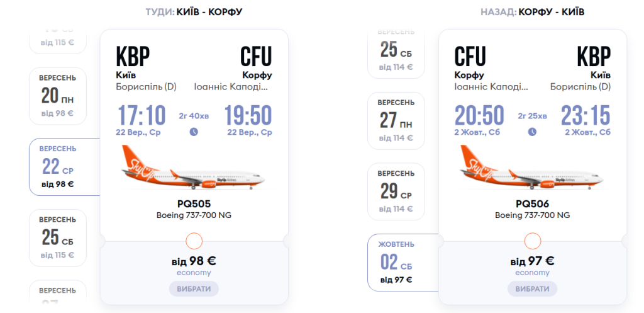Click the CFU departure code on return card
Screen dimensions: 644x313
pyautogui.click(x=470, y=58)
